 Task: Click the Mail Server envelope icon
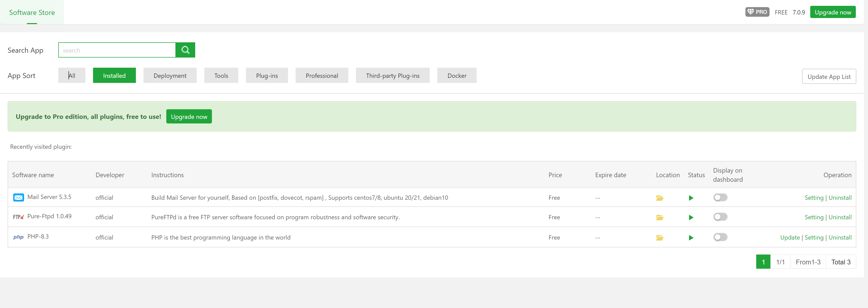tap(18, 197)
